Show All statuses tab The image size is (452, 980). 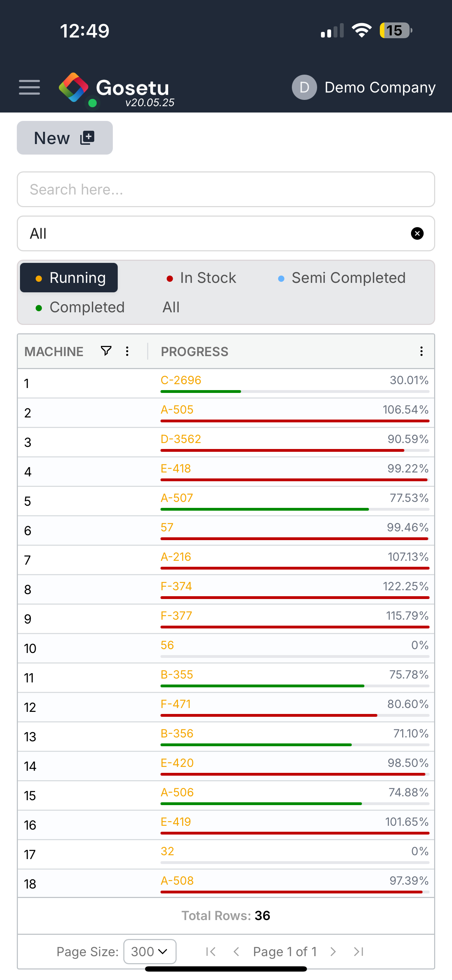pos(171,307)
